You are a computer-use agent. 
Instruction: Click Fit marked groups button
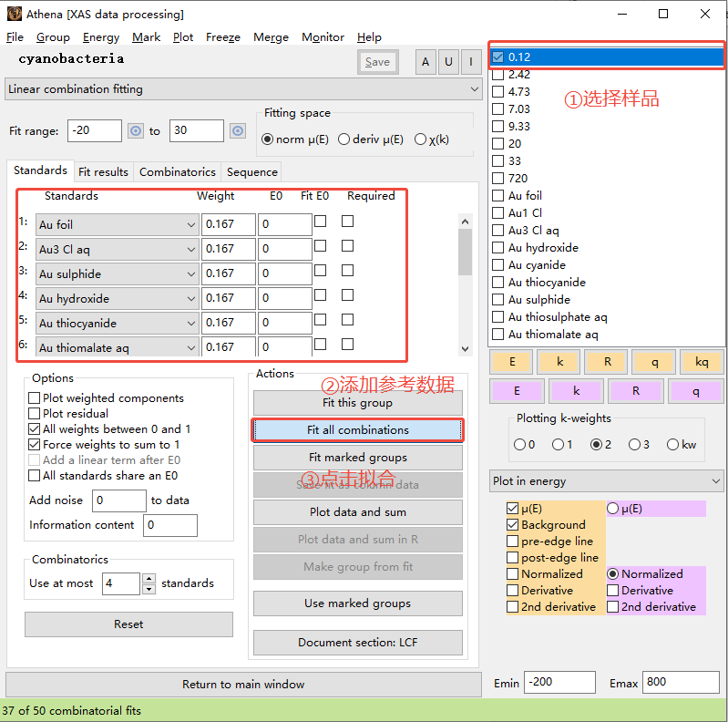357,458
